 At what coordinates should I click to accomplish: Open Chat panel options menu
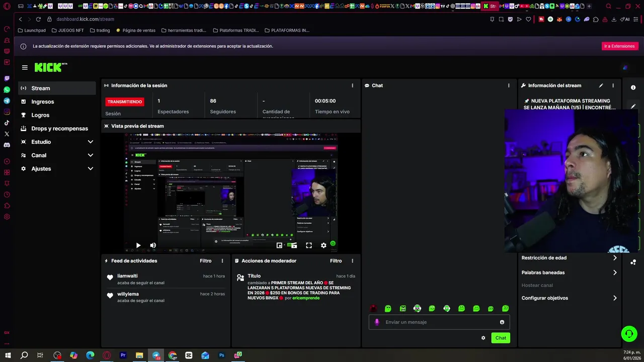pos(509,85)
